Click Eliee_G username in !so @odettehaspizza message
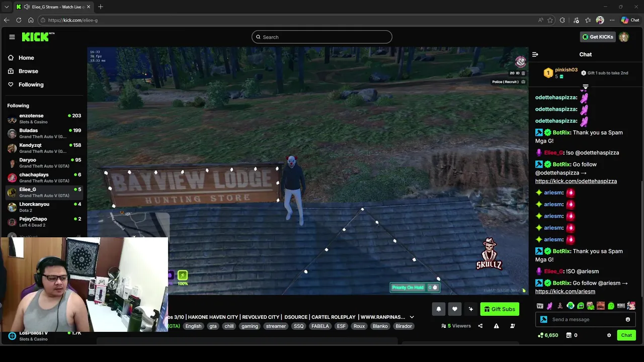This screenshot has width=644, height=362. click(x=553, y=153)
